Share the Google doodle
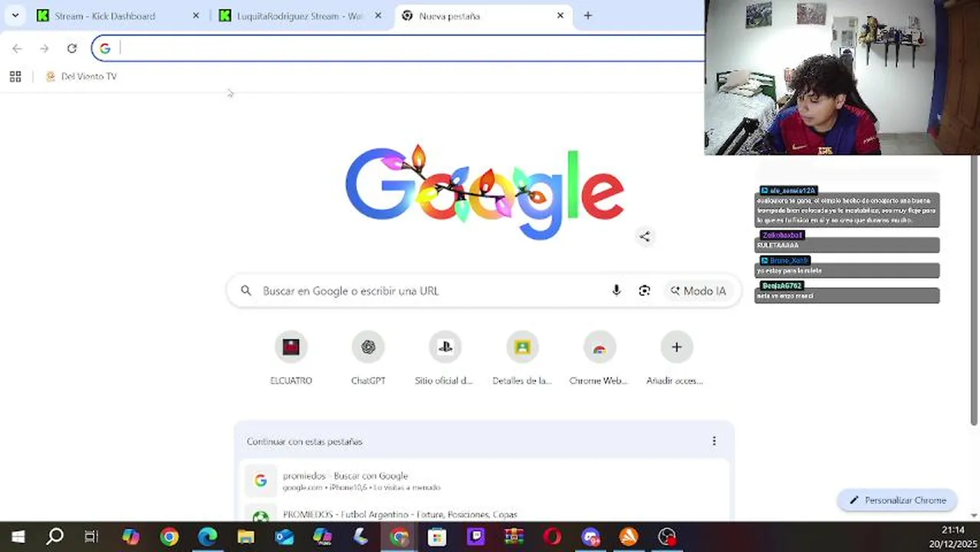Viewport: 980px width, 552px height. click(x=644, y=237)
